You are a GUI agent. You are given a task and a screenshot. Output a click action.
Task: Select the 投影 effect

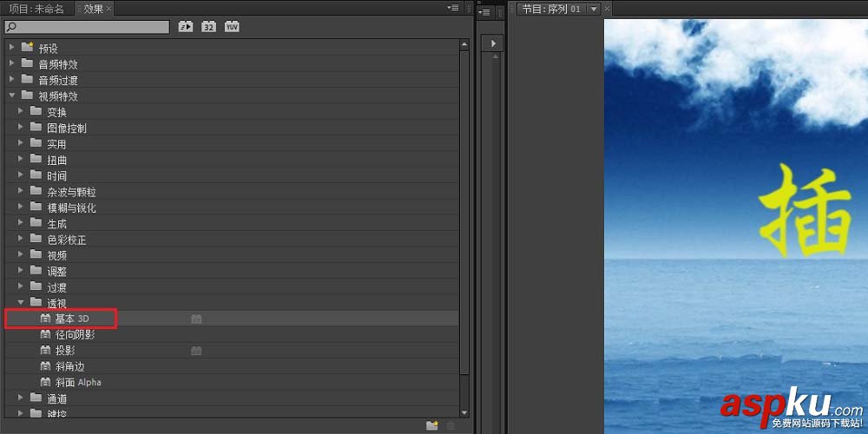click(x=65, y=351)
